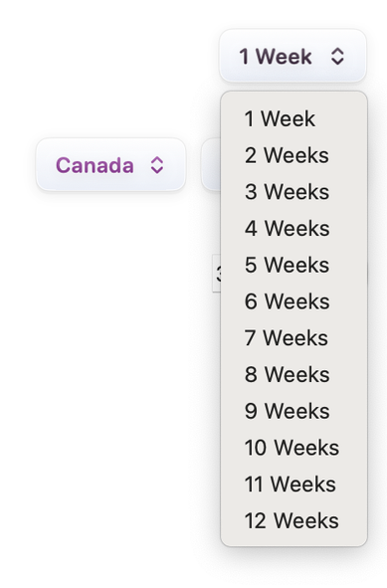Pick 7 Weeks from the menu
Viewport: 387px width, 588px height.
pos(294,338)
